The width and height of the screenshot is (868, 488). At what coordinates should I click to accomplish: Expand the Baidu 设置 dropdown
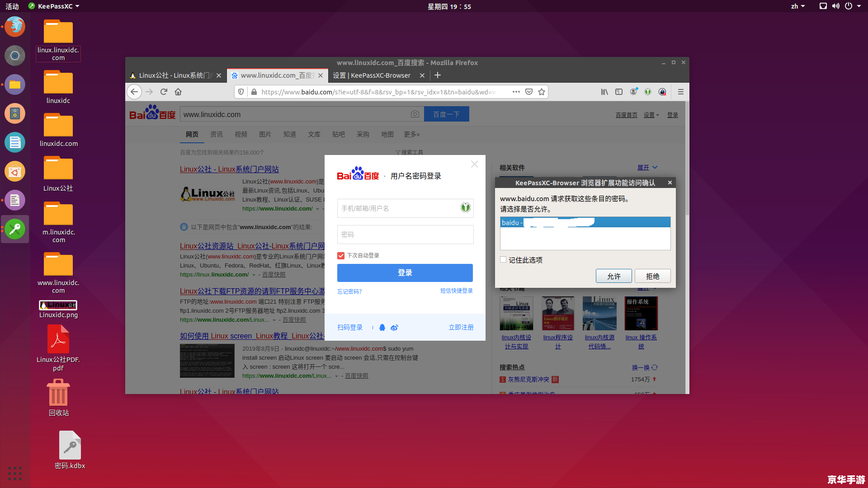coord(651,115)
